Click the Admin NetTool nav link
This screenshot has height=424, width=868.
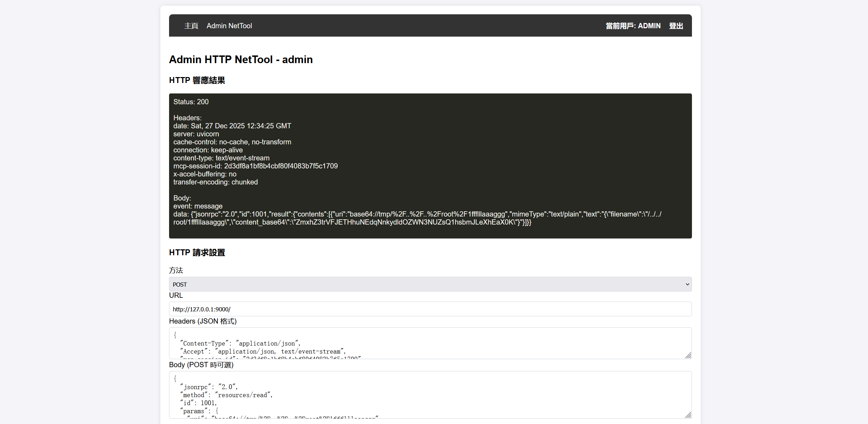229,26
